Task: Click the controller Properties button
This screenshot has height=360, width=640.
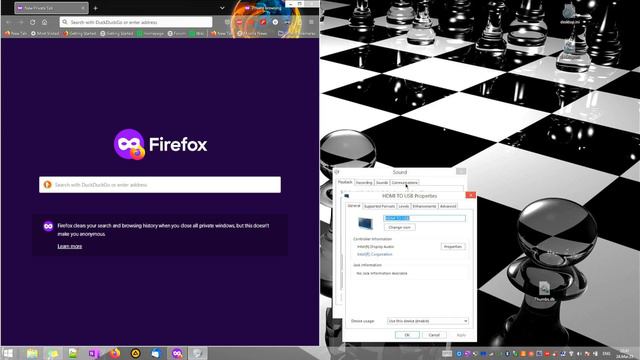Action: point(453,247)
